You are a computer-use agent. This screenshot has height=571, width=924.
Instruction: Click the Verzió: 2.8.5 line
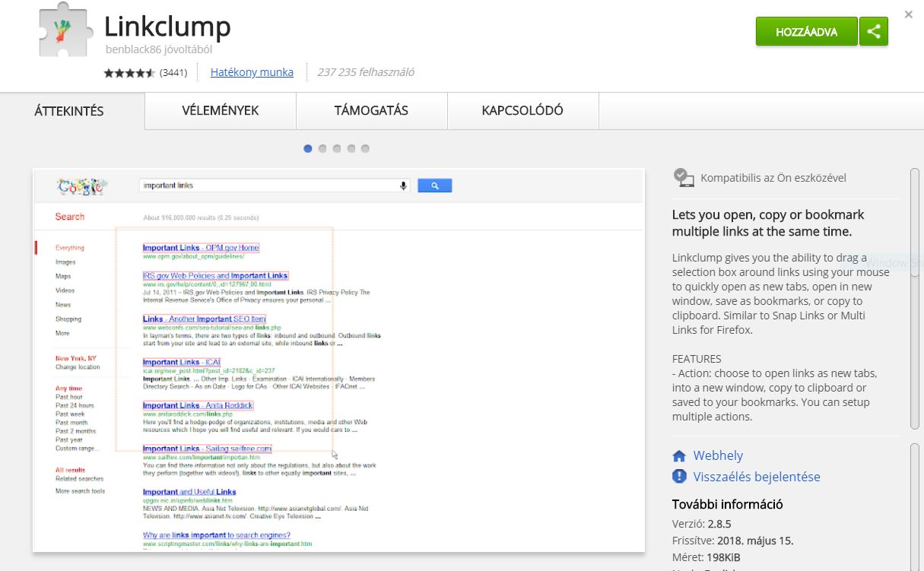click(x=702, y=524)
